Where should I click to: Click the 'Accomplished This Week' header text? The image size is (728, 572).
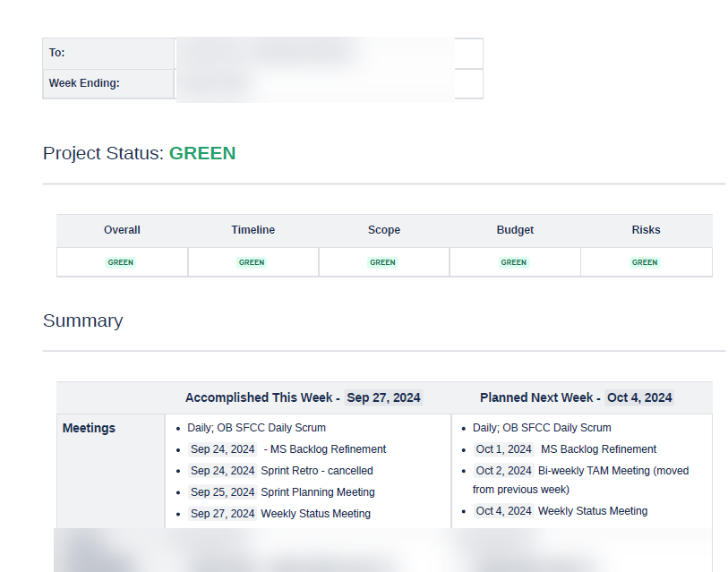[x=259, y=397]
